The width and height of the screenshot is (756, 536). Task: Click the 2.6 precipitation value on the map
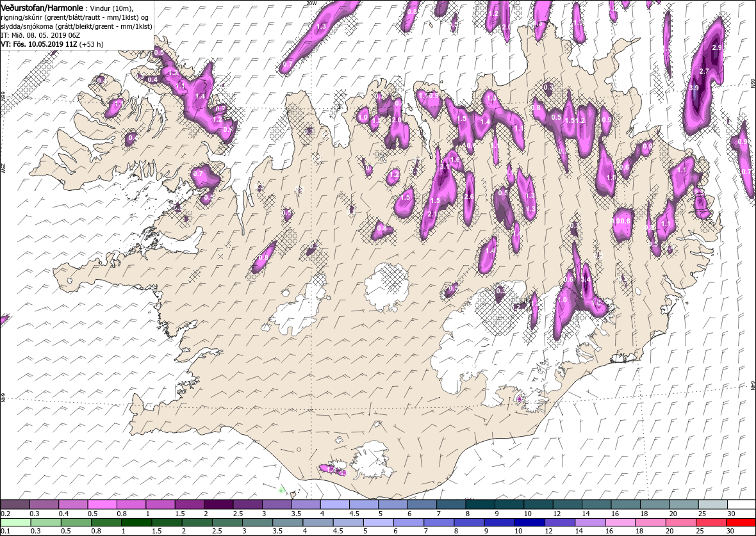[x=468, y=197]
